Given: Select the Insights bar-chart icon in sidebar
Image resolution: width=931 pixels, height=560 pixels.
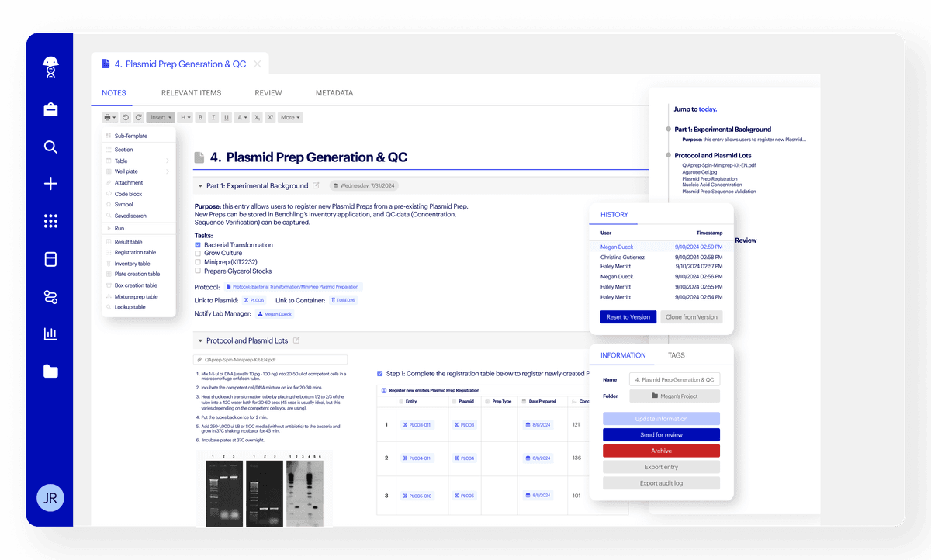Looking at the screenshot, I should pyautogui.click(x=50, y=333).
